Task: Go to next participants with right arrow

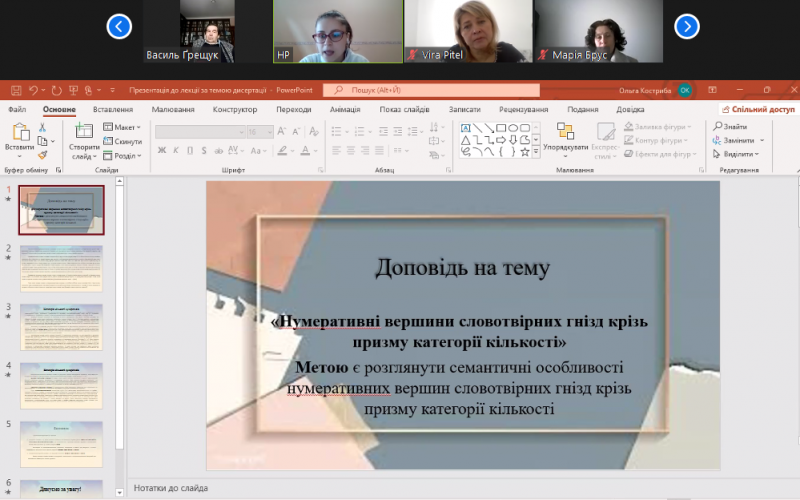Action: click(686, 27)
